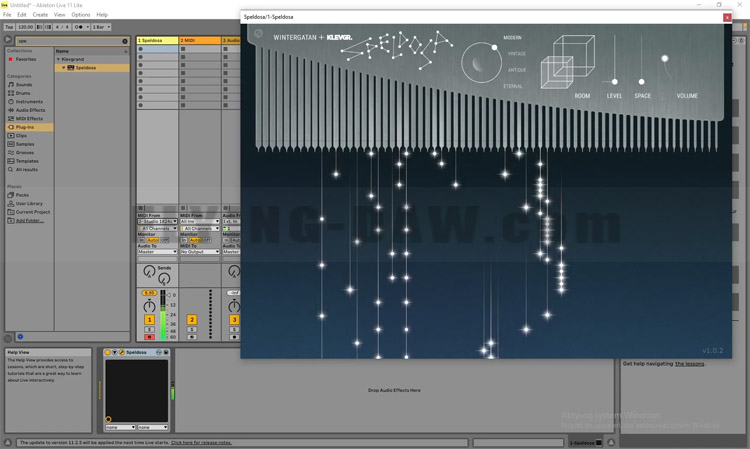This screenshot has height=449, width=750.
Task: Click the Speldosa device hot-swap icon
Action: 159,352
